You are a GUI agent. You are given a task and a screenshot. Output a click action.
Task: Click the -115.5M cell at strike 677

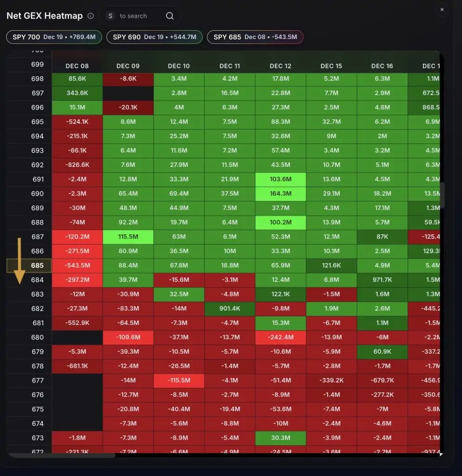[x=179, y=380]
